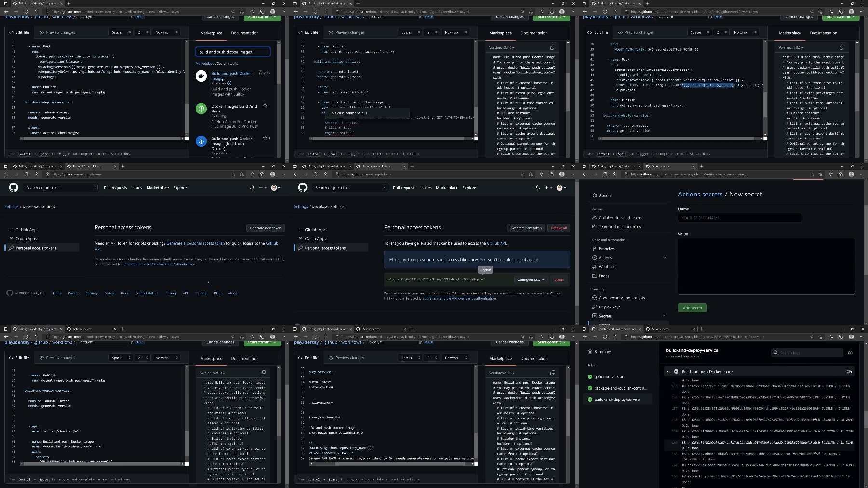
Task: Copy snippet icon beside Version in 'cannot be null' window
Action: tap(553, 47)
